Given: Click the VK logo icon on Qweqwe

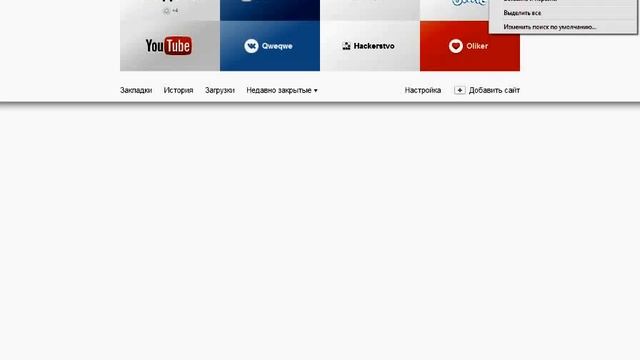Looking at the screenshot, I should (x=251, y=46).
